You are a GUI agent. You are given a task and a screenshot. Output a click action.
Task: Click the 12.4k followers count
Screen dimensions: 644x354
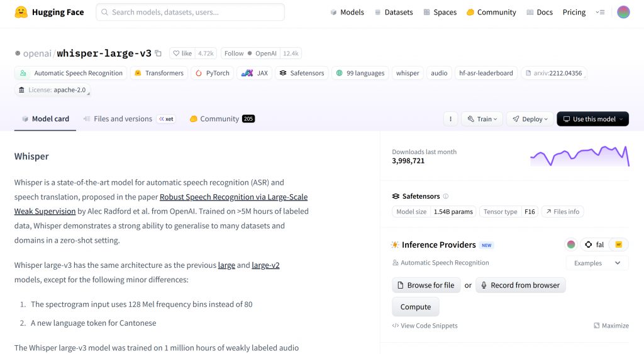click(291, 53)
